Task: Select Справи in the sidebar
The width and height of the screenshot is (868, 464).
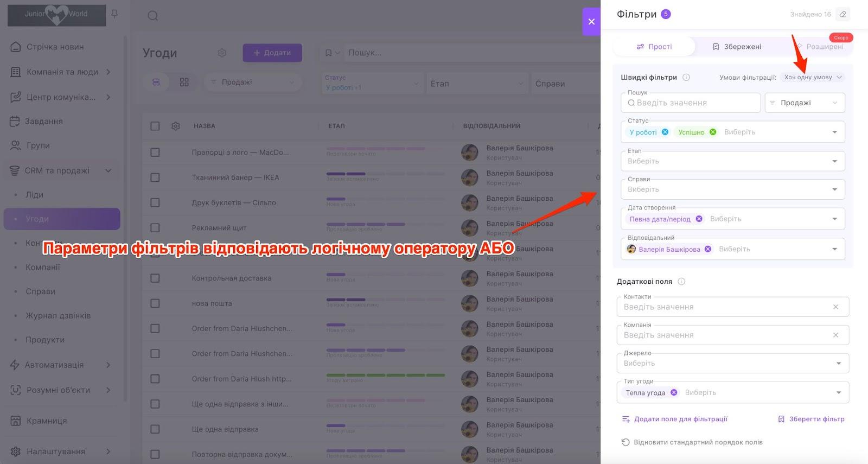Action: [x=40, y=291]
